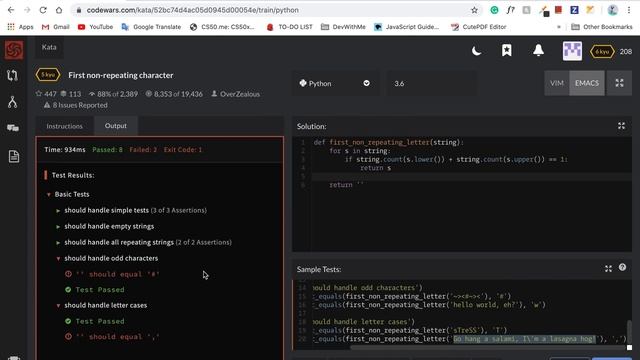
Task: Open CutePDF Editor bookmark
Action: click(x=478, y=27)
